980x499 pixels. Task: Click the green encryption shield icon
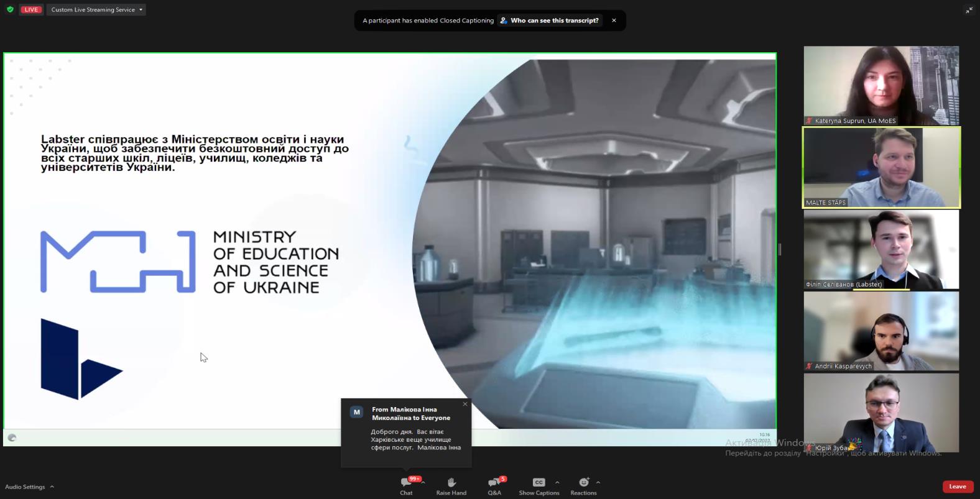pos(10,9)
